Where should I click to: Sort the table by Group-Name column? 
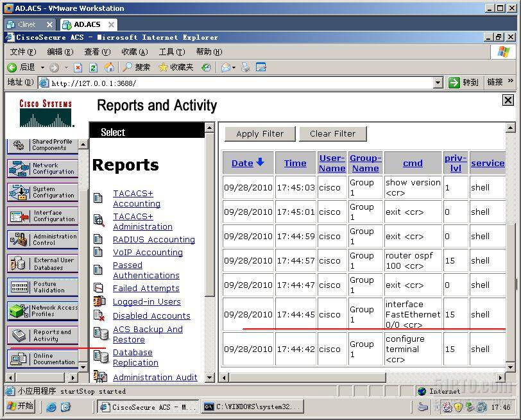coord(366,163)
